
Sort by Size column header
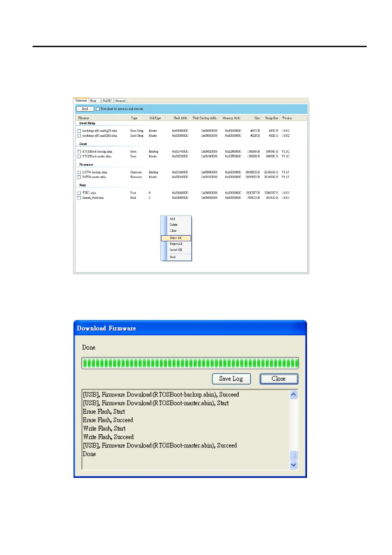tap(252, 118)
